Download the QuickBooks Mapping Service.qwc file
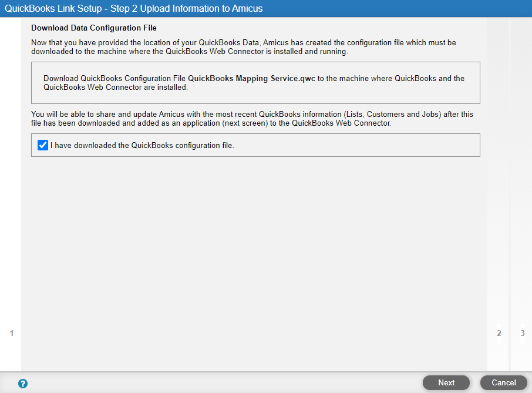The image size is (532, 393). click(x=251, y=78)
